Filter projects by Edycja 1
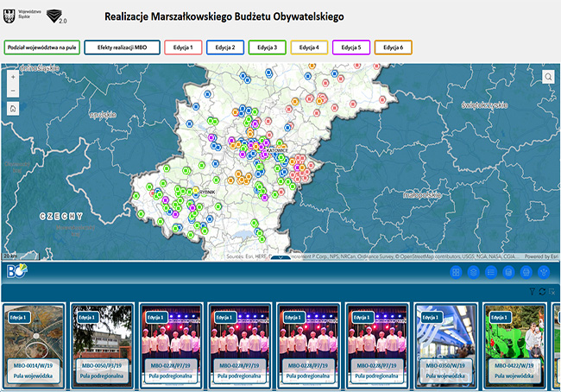561x392 pixels. pyautogui.click(x=183, y=47)
